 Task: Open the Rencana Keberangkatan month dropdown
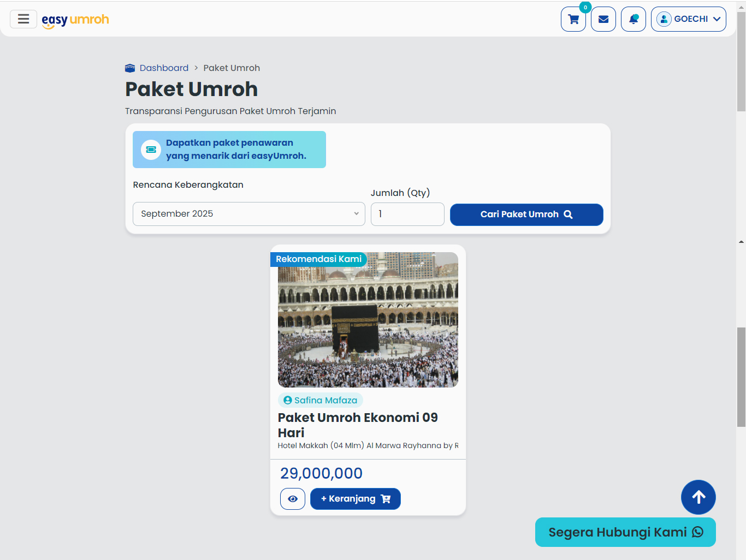point(249,214)
